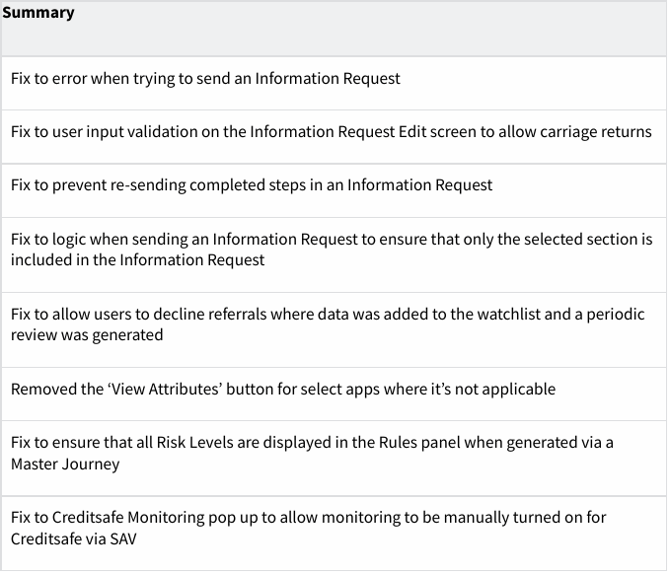Click the row about preventing re-sending completed steps
Screen dimensions: 670x573
(x=251, y=185)
